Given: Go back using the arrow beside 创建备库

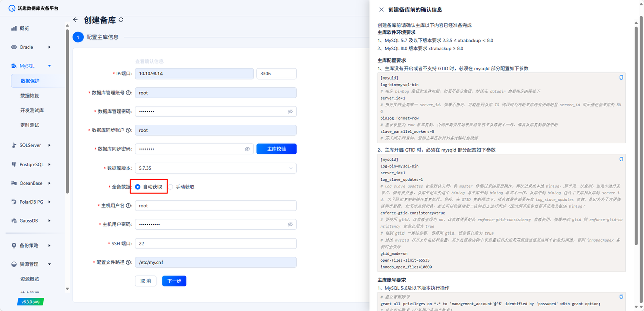Looking at the screenshot, I should click(x=75, y=20).
